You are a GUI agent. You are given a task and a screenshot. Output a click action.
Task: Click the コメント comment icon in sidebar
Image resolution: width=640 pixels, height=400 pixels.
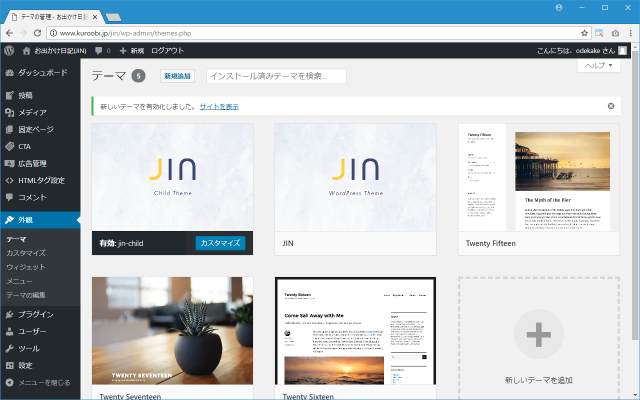point(10,197)
